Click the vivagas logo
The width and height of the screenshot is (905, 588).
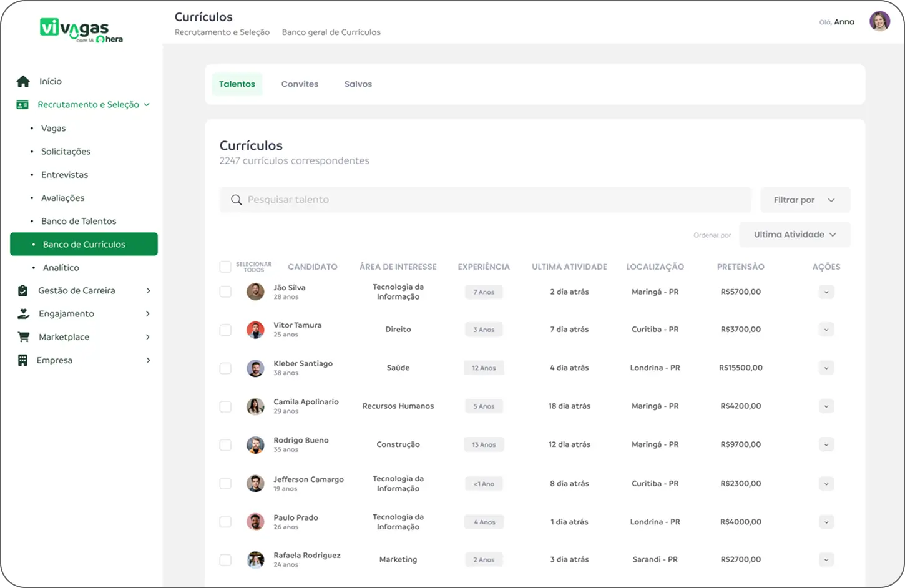[x=81, y=29]
